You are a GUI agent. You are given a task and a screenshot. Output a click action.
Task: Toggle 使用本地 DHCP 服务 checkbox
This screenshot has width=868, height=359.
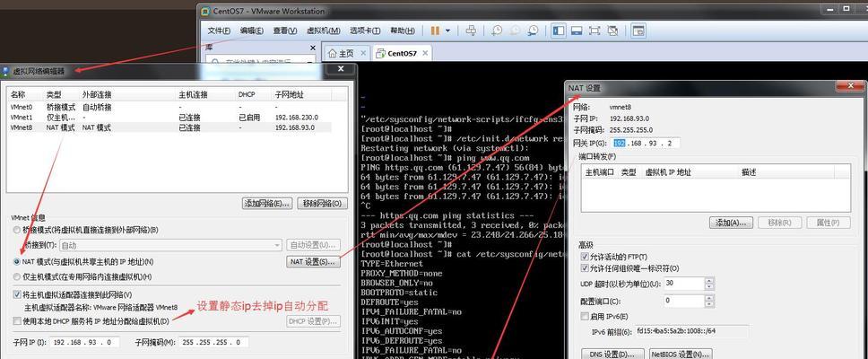click(17, 321)
